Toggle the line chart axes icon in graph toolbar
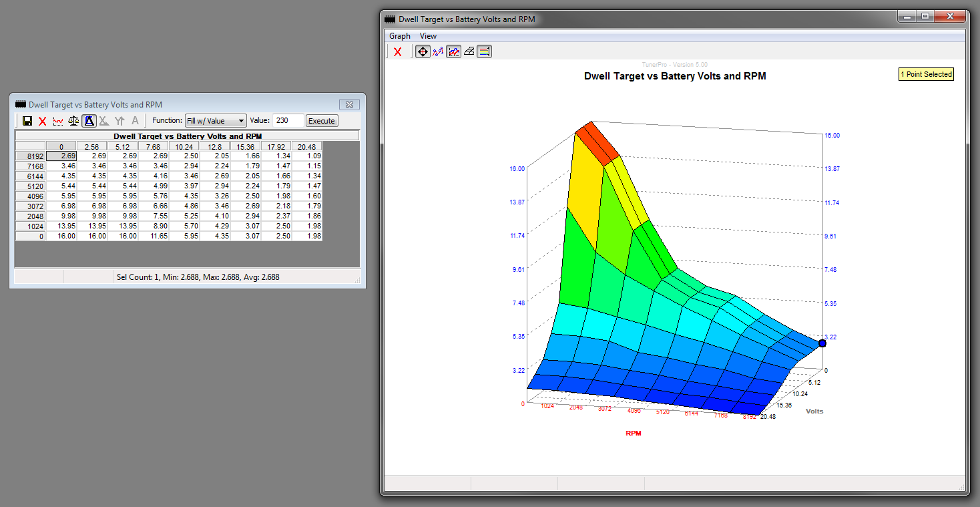980x507 pixels. [454, 51]
